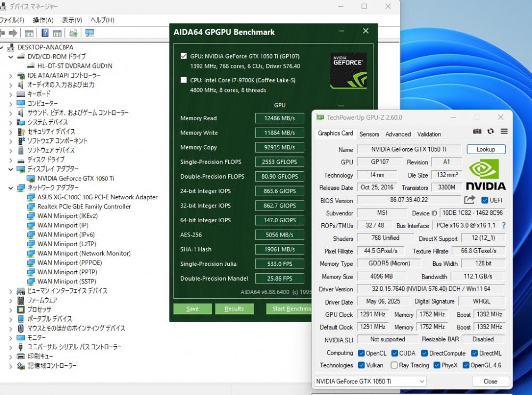Collapse the ディスプレイ アダプター node

pyautogui.click(x=11, y=169)
